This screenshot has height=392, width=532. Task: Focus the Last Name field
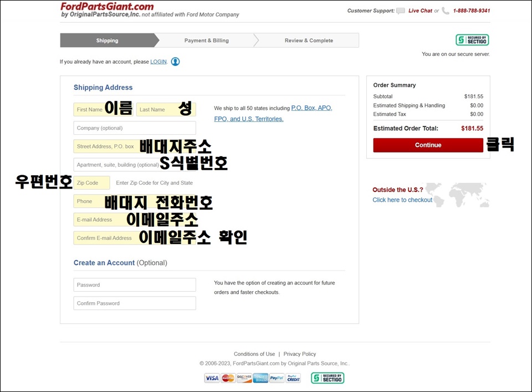click(x=166, y=110)
